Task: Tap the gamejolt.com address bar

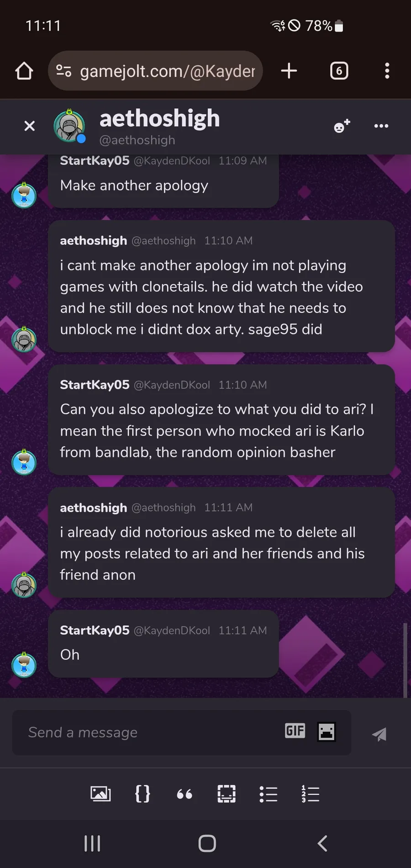Action: (x=155, y=71)
